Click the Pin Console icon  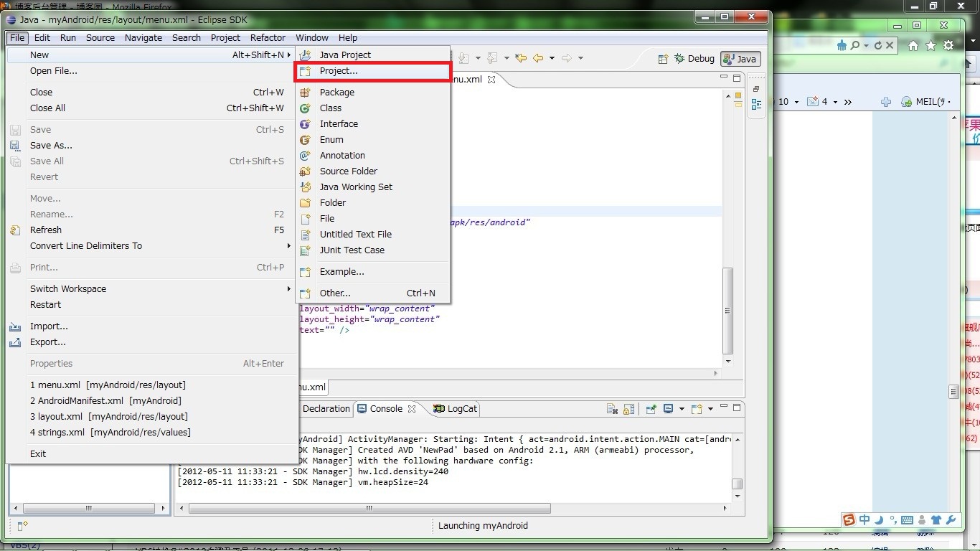click(x=651, y=409)
